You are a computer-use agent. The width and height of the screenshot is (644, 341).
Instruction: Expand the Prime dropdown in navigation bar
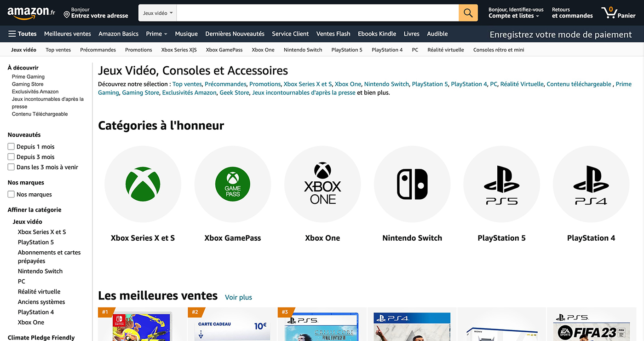tap(156, 34)
